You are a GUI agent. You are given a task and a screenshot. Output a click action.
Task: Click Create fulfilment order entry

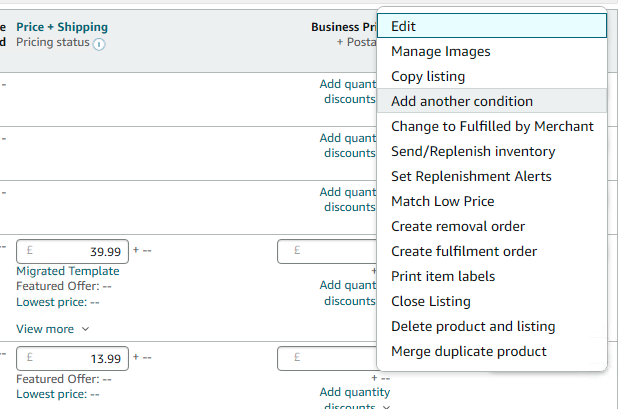pyautogui.click(x=464, y=251)
